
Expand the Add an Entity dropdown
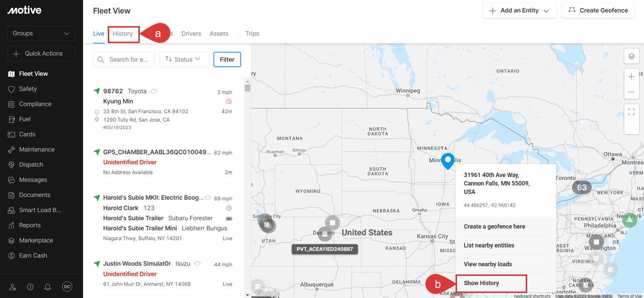[519, 11]
